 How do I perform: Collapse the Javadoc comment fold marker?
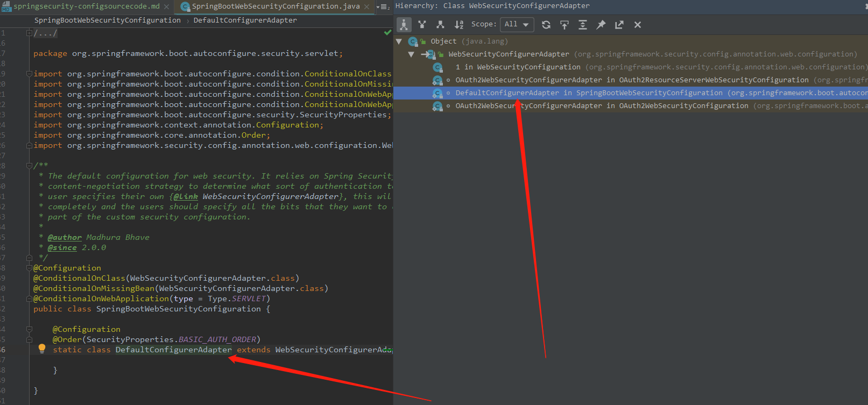coord(29,166)
